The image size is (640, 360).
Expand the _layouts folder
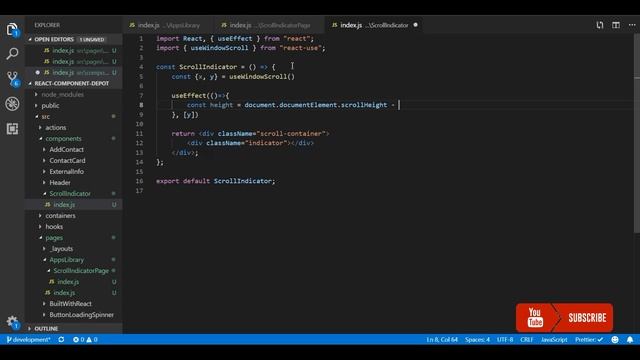[73, 249]
